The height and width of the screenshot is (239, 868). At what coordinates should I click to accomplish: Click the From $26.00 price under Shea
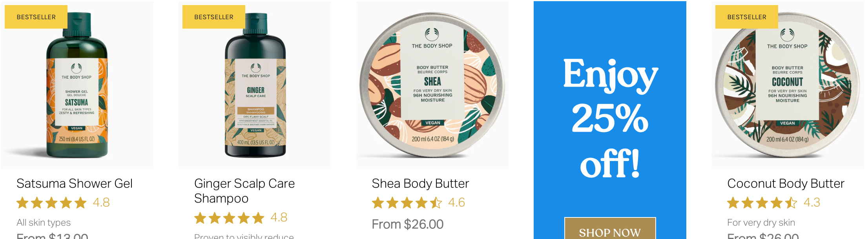point(408,224)
